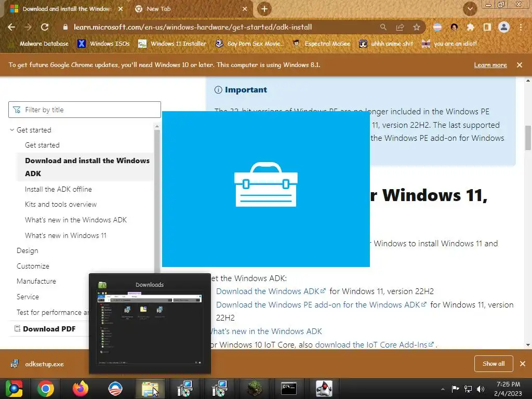Click the network tray icon

click(x=468, y=389)
